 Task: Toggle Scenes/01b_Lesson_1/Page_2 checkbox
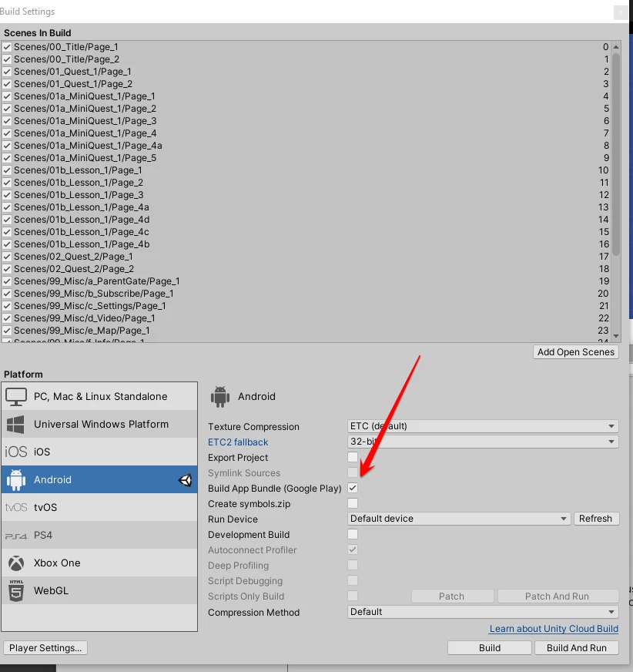point(7,183)
